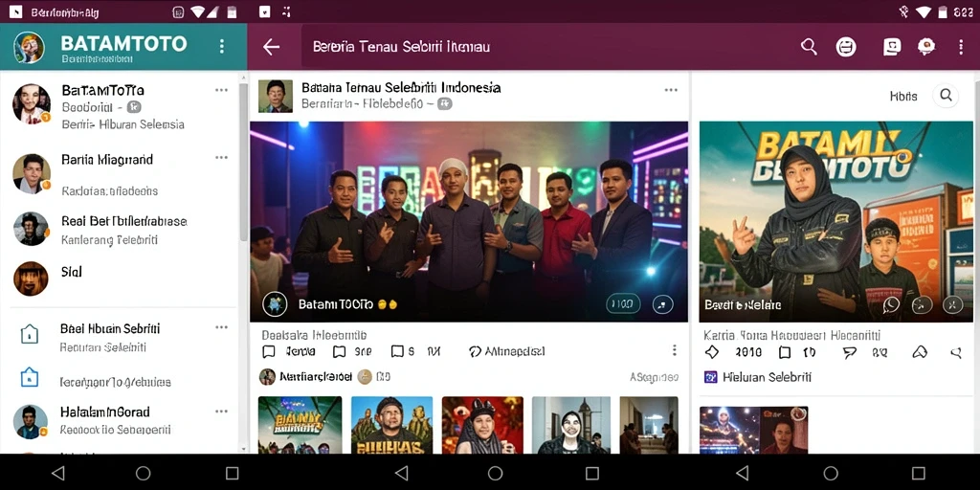Click the round avatar on BatamiTOOTo overlay

pos(275,304)
